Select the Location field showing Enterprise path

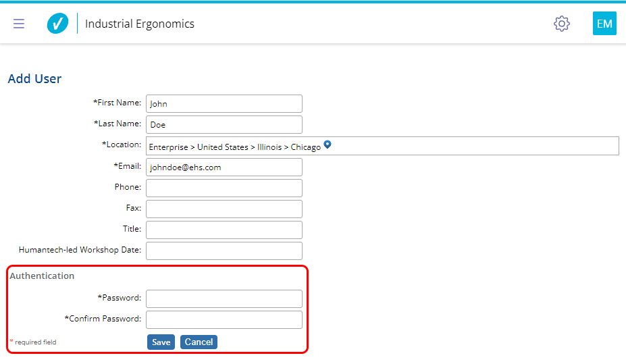382,146
